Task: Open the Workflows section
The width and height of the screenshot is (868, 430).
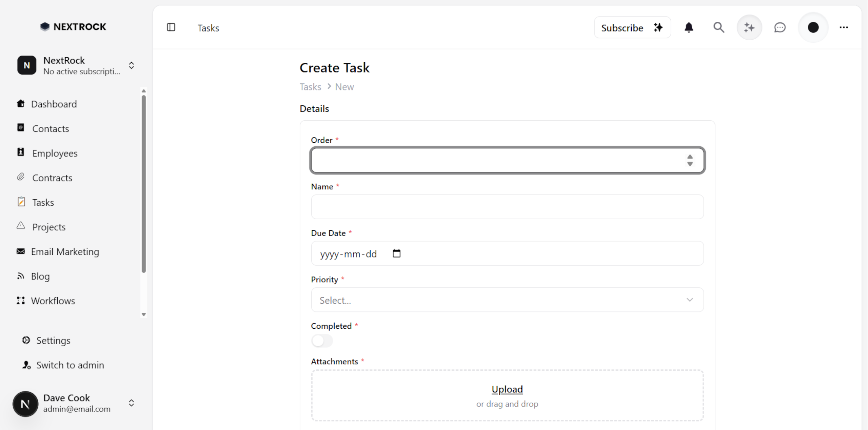Action: (x=53, y=301)
